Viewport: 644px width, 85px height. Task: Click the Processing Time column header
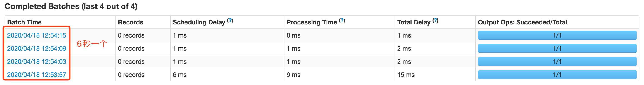(312, 22)
